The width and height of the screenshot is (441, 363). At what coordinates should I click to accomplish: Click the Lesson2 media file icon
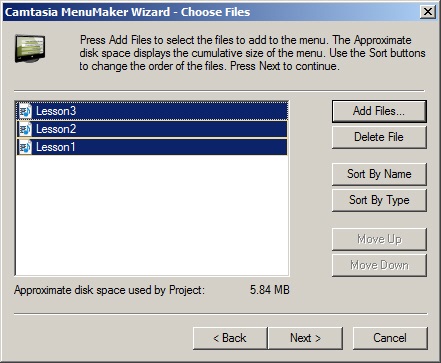(25, 129)
